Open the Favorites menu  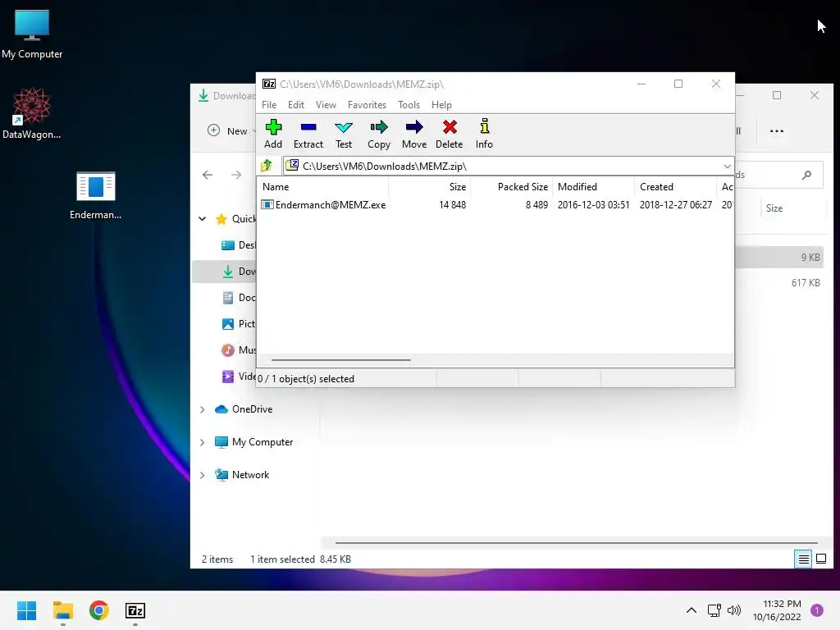coord(367,105)
